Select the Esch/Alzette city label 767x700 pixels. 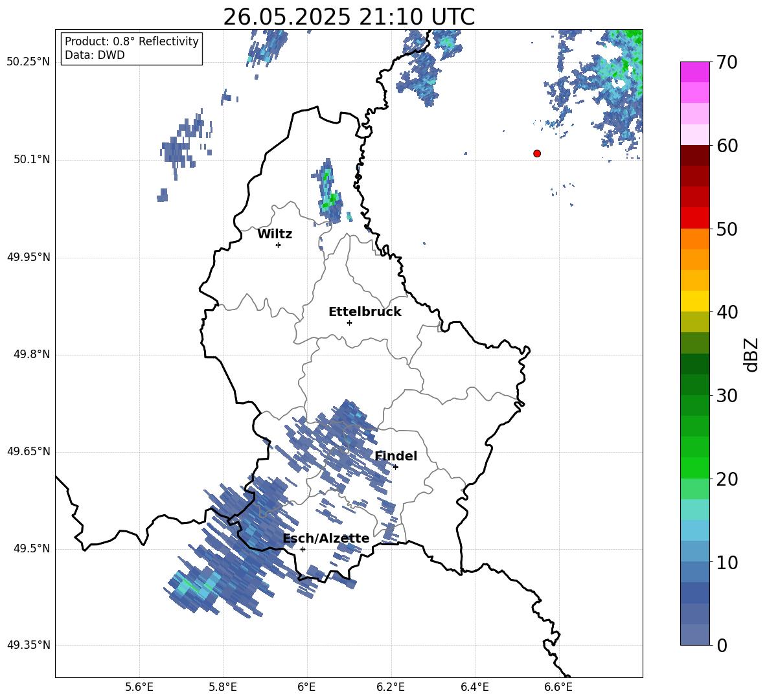[x=326, y=538]
